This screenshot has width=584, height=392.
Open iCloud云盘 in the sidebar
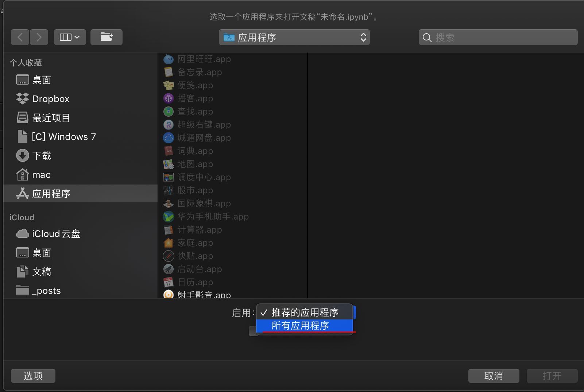pos(56,234)
